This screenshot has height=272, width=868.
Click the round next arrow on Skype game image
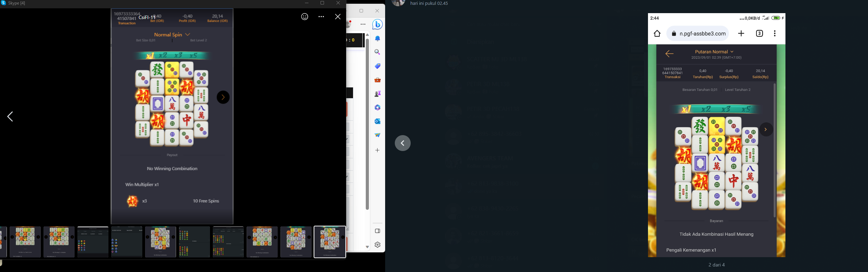[223, 97]
